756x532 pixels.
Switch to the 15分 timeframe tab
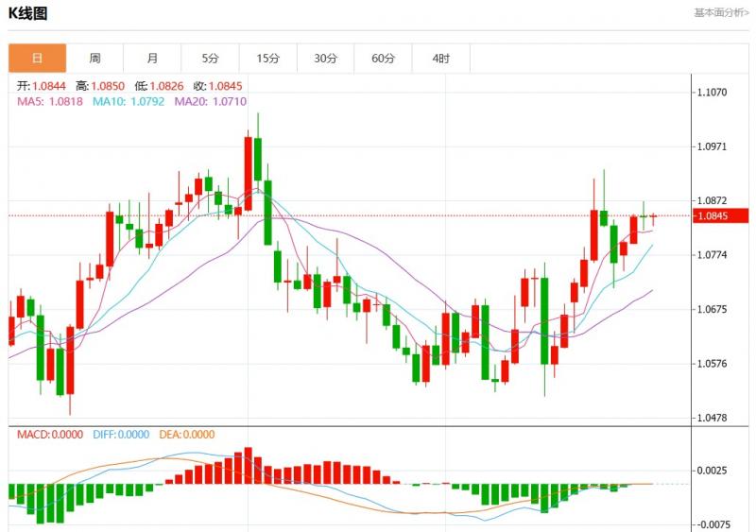(268, 59)
